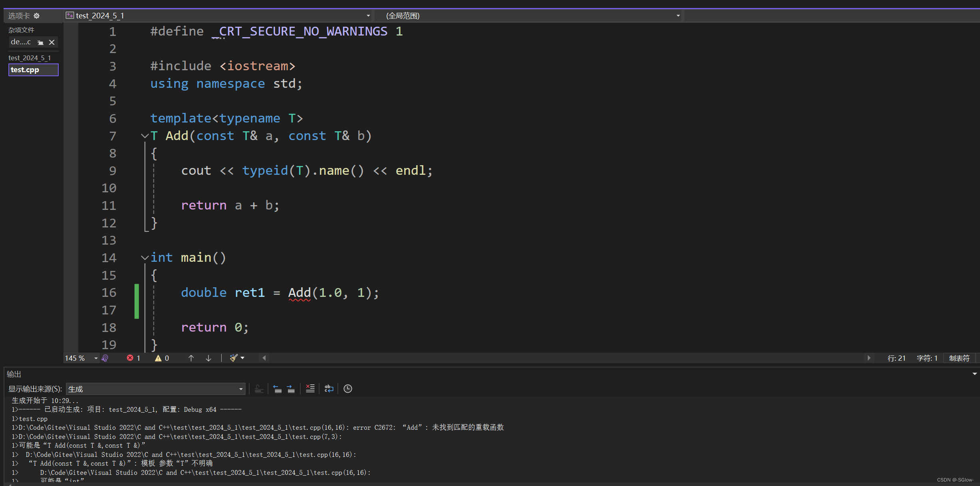Click the warnings indicator showing 0

162,358
